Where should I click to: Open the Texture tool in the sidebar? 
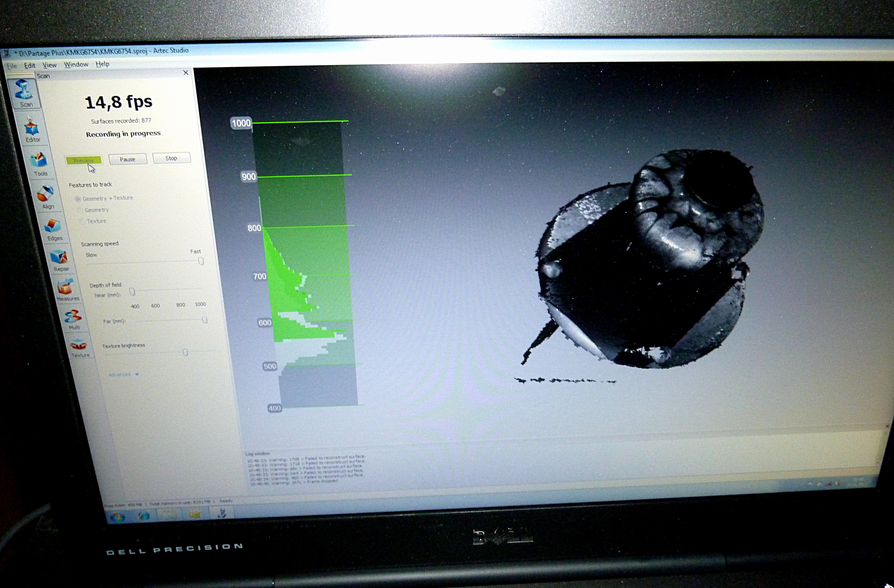(x=79, y=348)
